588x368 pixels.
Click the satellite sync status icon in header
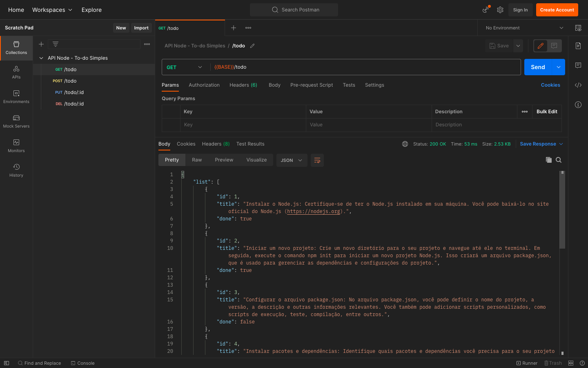coord(486,10)
